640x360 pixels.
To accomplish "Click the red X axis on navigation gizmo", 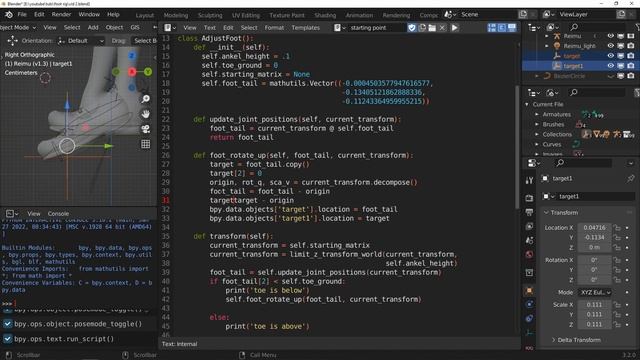I will click(x=132, y=72).
